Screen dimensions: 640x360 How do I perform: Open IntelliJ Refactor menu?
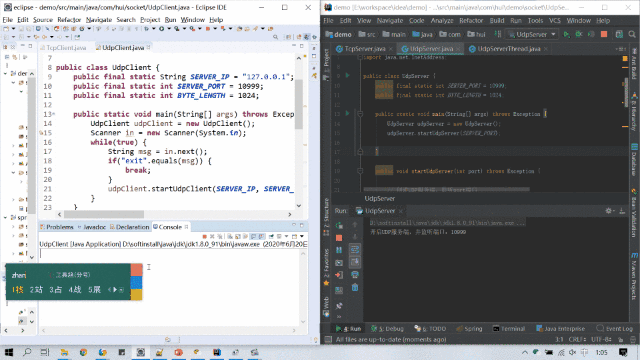tap(471, 20)
